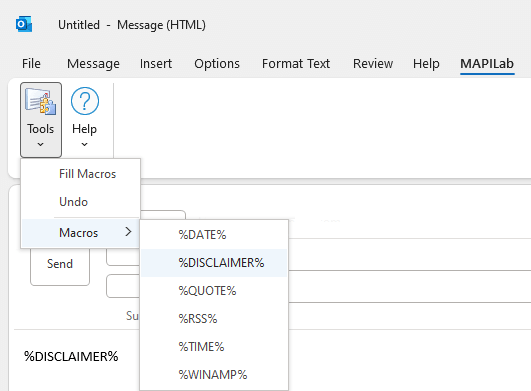Expand the Tools dropdown chevron
This screenshot has height=391, width=531.
pyautogui.click(x=41, y=145)
